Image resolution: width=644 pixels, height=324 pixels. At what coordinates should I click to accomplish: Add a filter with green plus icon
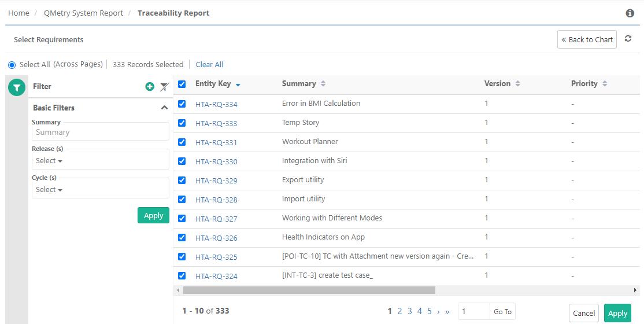(x=150, y=87)
